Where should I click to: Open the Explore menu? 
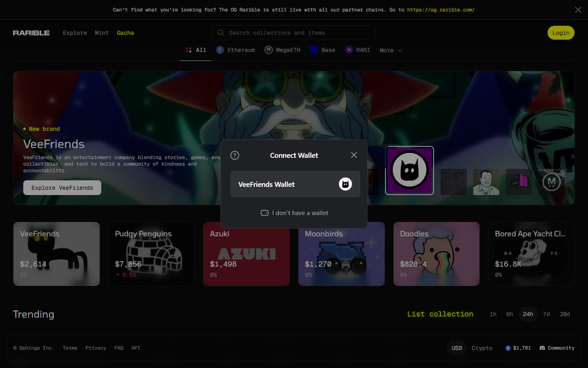coord(75,33)
